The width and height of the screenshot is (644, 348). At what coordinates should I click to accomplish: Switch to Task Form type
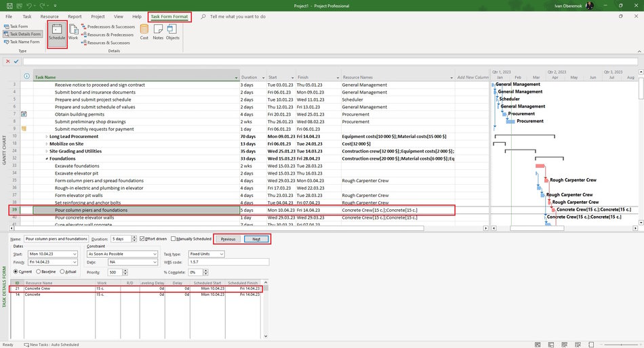pyautogui.click(x=16, y=26)
